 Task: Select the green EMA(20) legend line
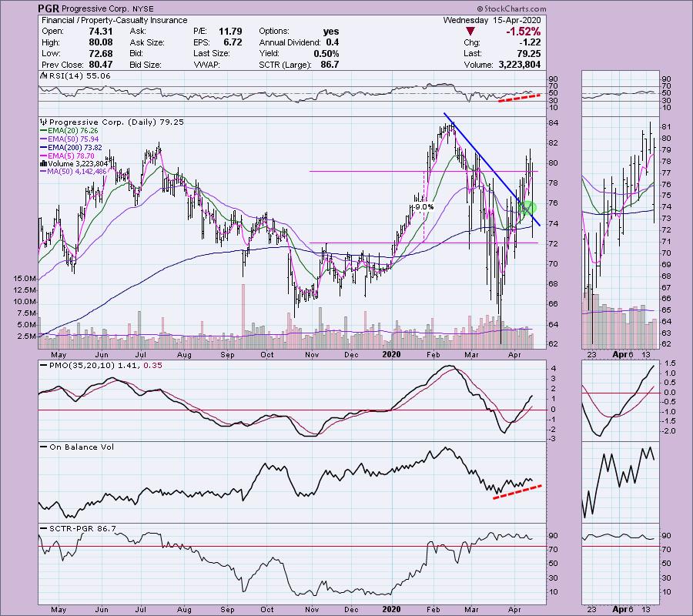pos(44,131)
